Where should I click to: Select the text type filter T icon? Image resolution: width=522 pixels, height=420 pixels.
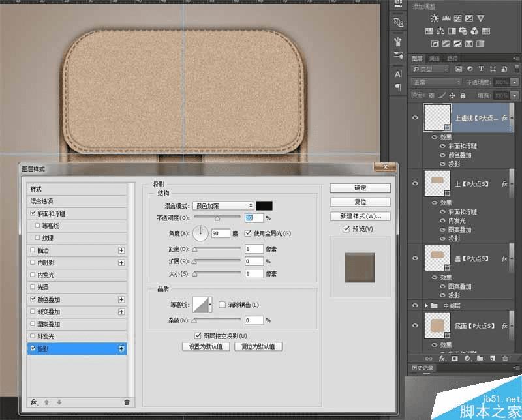(481, 69)
